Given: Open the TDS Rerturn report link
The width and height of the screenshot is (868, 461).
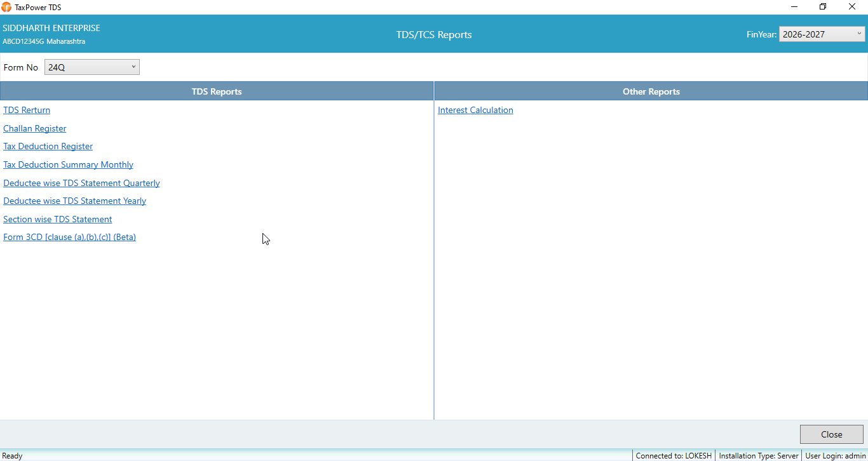Looking at the screenshot, I should (x=27, y=110).
